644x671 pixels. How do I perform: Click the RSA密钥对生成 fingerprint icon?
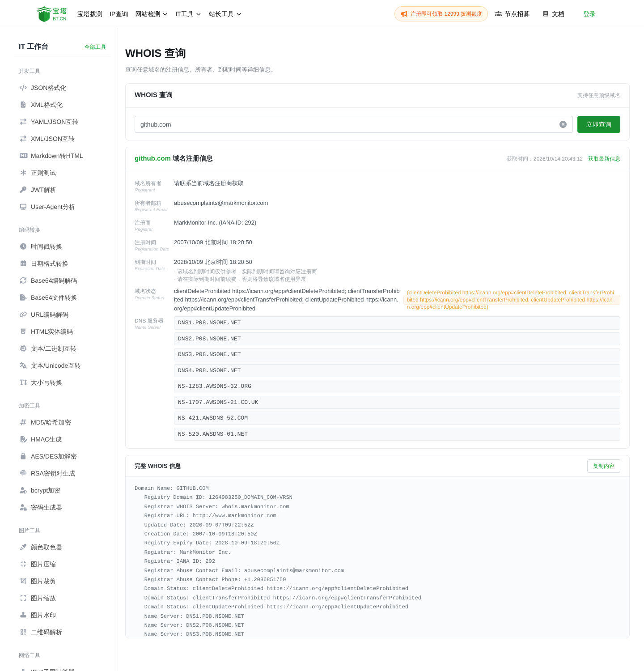23,473
